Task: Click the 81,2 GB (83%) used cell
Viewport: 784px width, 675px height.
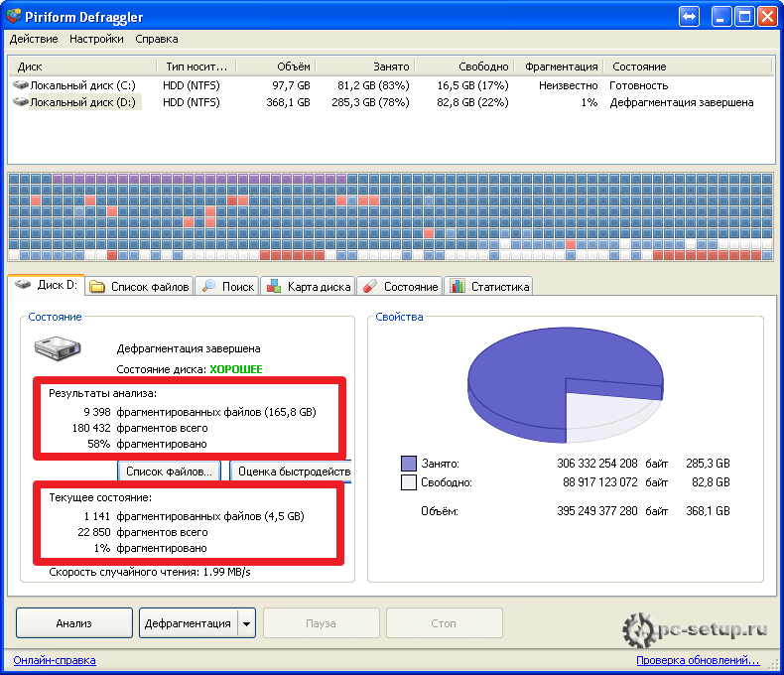Action: [x=373, y=85]
